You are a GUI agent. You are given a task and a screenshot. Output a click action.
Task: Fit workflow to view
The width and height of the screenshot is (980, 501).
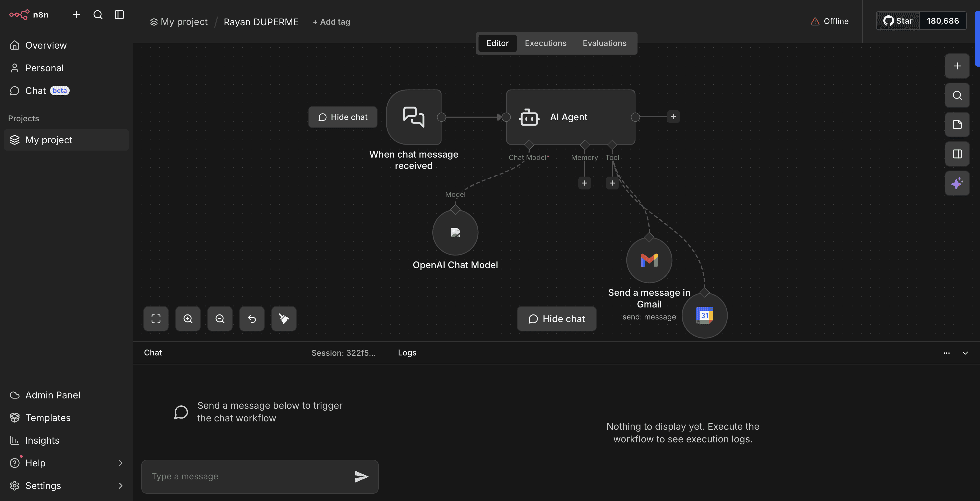click(x=156, y=318)
